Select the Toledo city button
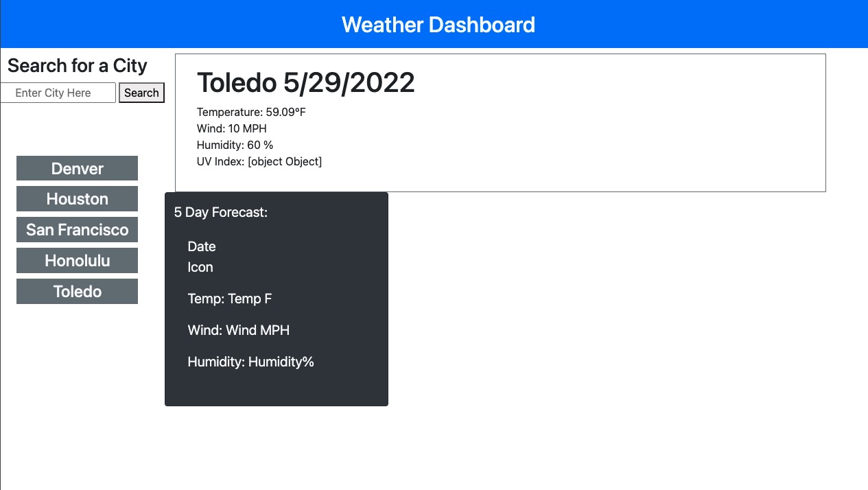 (x=77, y=290)
